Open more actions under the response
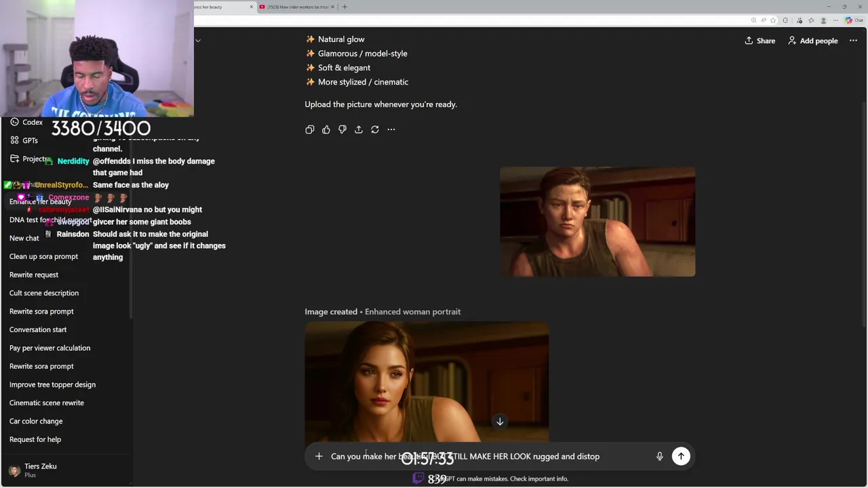 click(x=391, y=129)
